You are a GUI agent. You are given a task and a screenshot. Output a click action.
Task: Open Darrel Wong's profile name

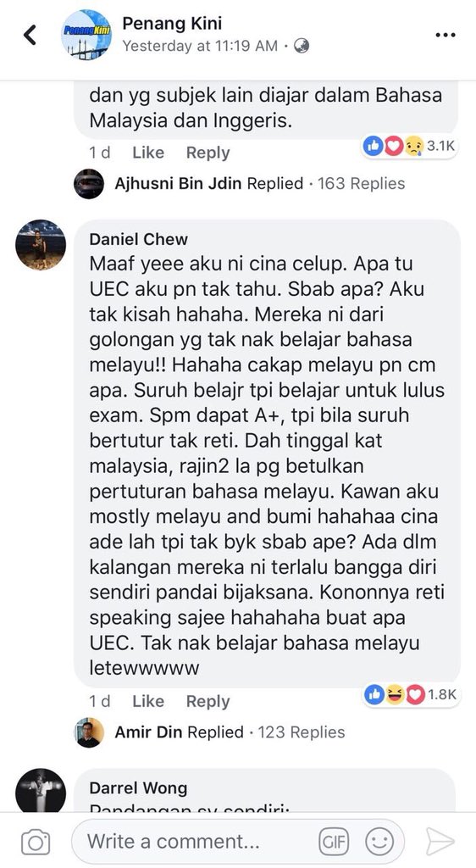coord(138,787)
